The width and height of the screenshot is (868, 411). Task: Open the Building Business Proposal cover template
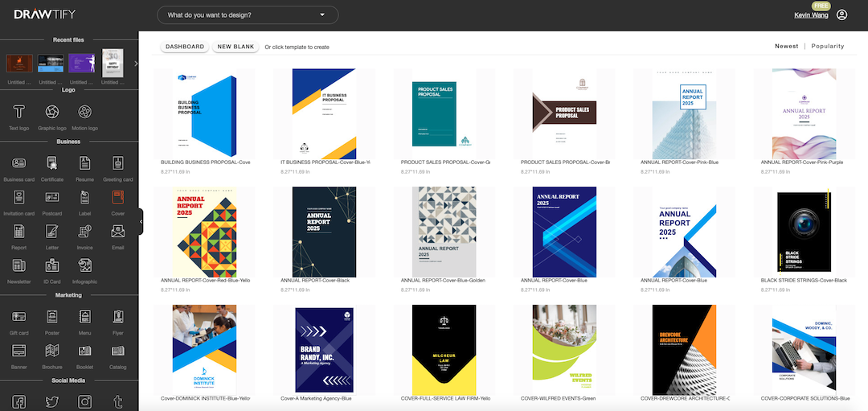click(207, 113)
